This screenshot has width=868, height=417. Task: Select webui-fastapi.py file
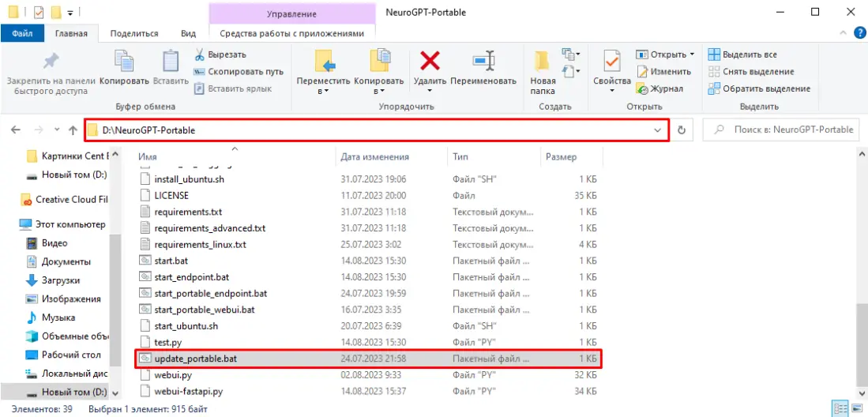tap(368, 391)
